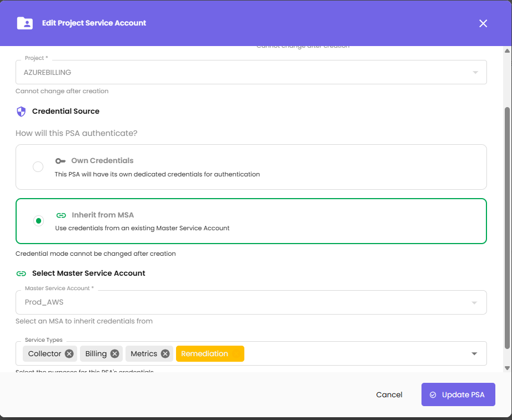Click the scrollbar up arrow

507,51
